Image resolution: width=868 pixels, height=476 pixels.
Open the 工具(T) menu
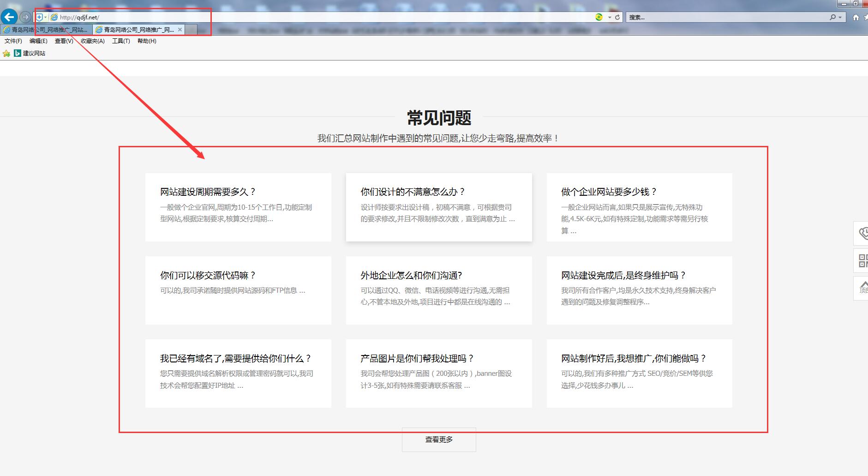[121, 41]
